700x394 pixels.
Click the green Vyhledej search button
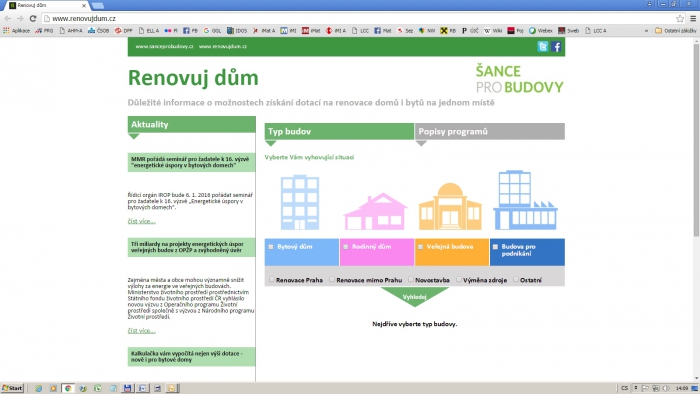tap(414, 297)
